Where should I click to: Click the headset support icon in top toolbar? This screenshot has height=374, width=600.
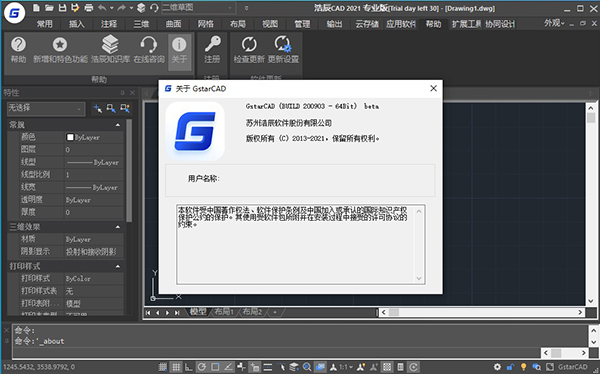pos(154,8)
